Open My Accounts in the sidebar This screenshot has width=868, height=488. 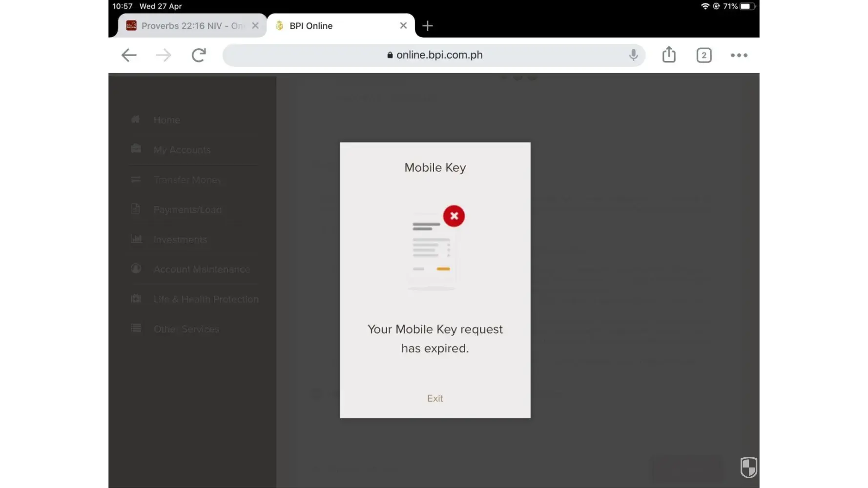click(182, 150)
